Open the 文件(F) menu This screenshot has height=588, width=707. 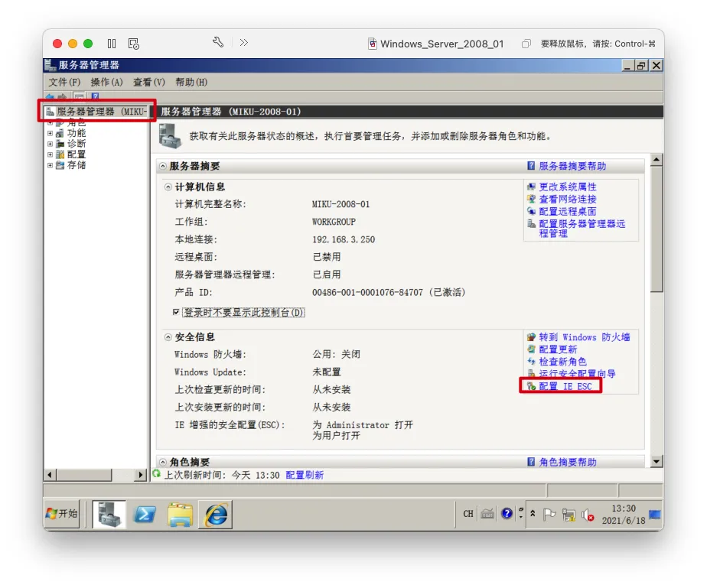click(64, 82)
